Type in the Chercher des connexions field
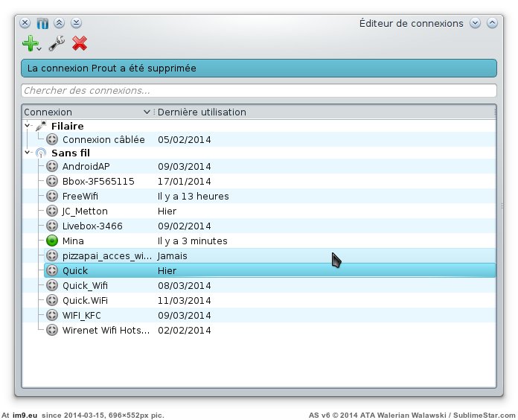518x420 pixels. pos(258,90)
